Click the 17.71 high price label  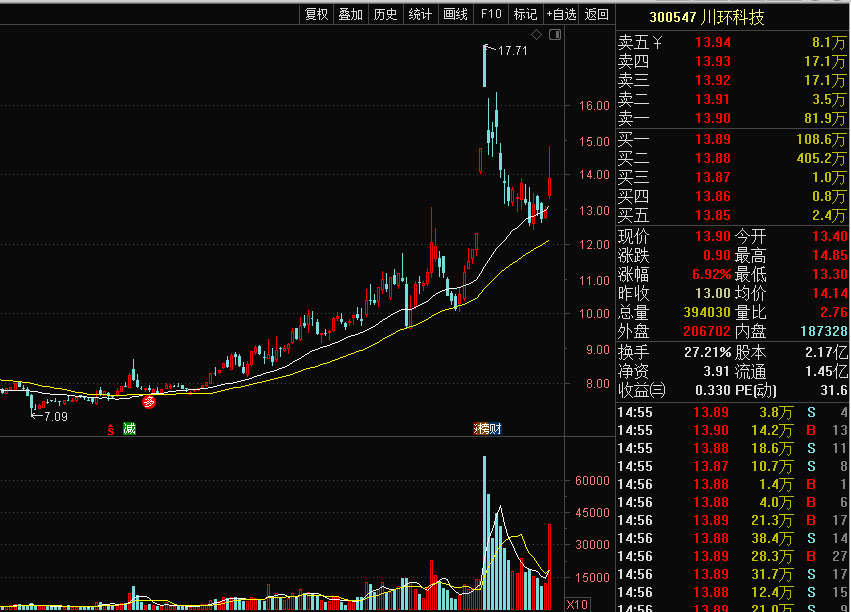pyautogui.click(x=512, y=50)
